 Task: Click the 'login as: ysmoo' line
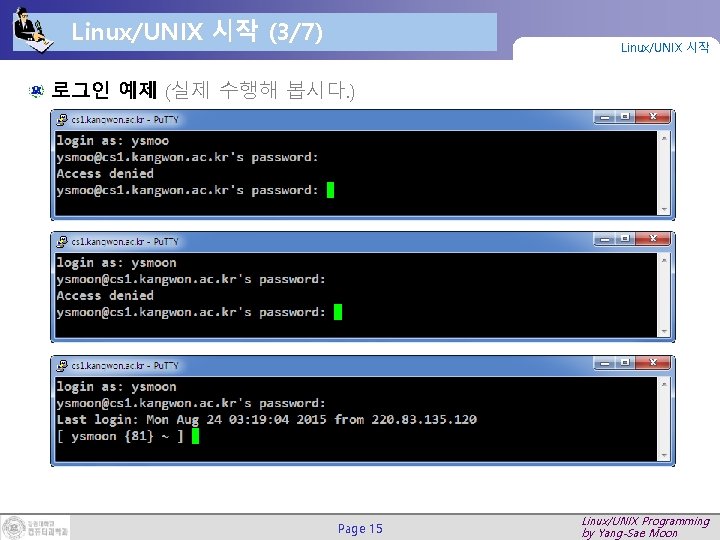pyautogui.click(x=112, y=141)
